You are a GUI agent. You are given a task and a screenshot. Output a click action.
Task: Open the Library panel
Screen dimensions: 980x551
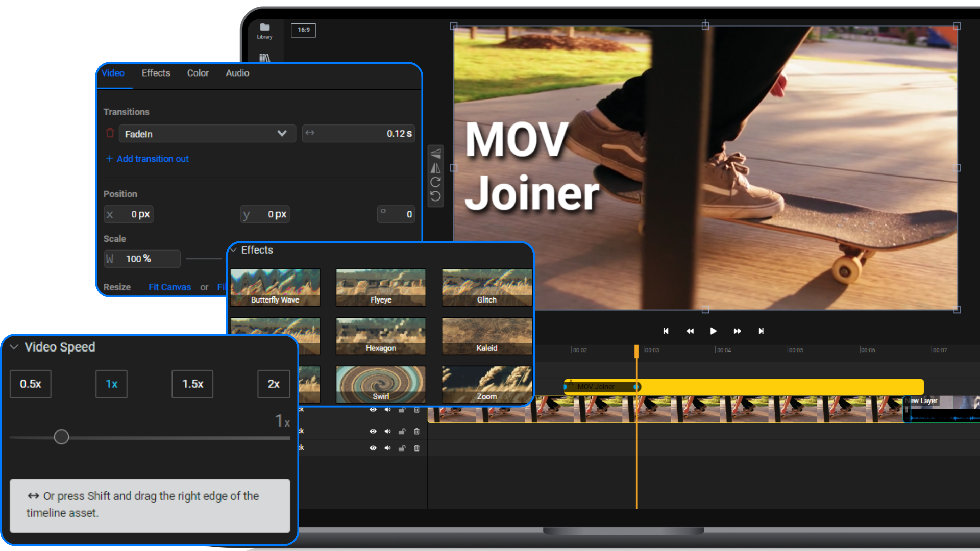[264, 30]
